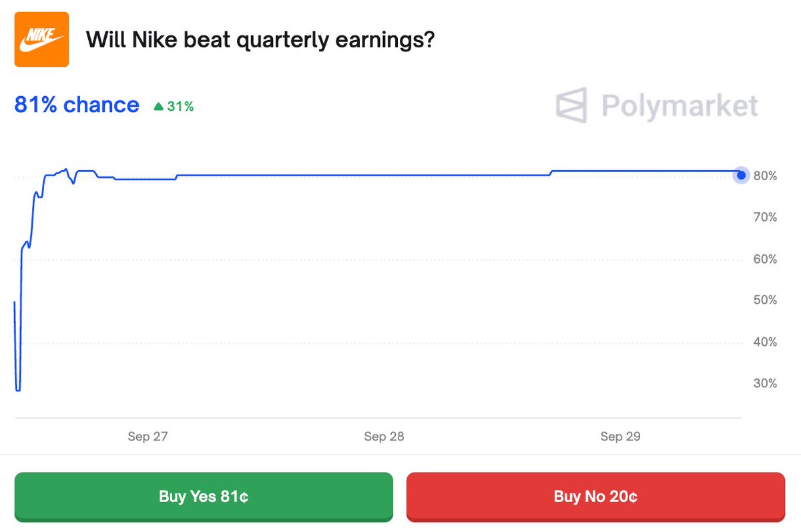
Task: Open the "Will Nike beat quarterly earnings?" title
Action: 260,41
